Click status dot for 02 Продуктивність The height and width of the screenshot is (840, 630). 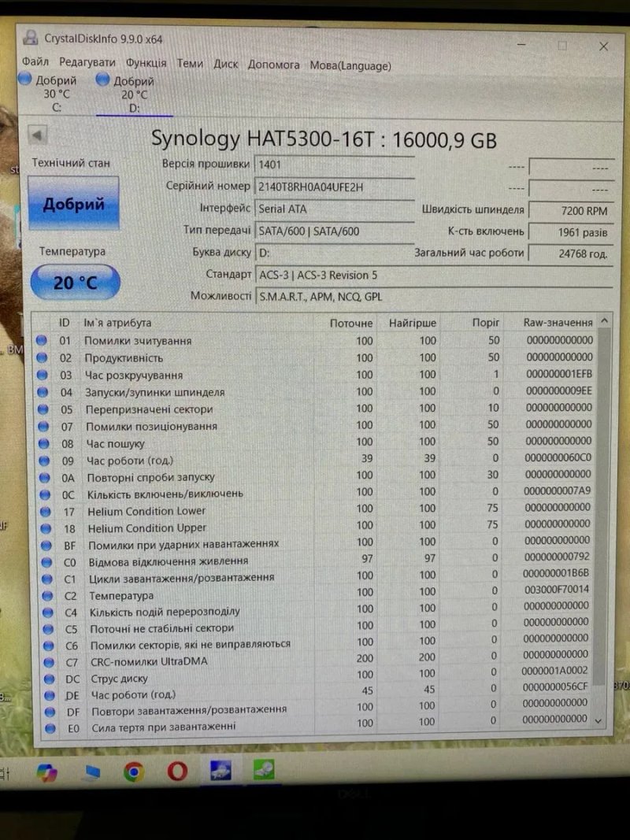(x=42, y=357)
